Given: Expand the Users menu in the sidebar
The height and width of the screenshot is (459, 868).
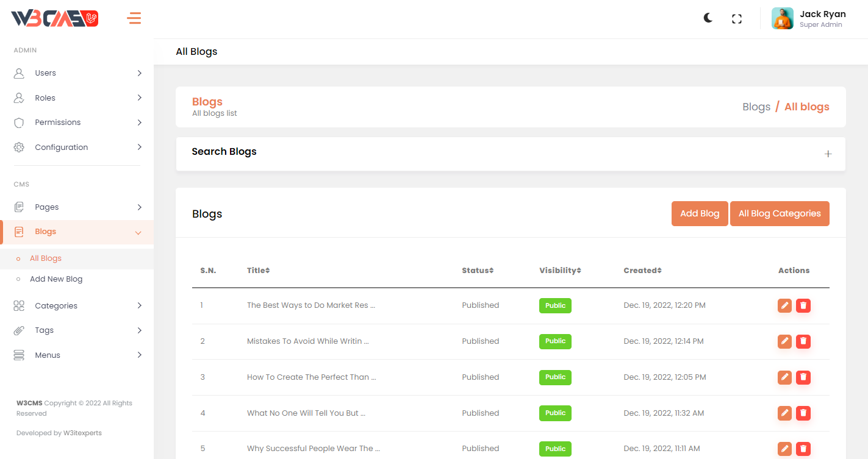Looking at the screenshot, I should point(77,73).
